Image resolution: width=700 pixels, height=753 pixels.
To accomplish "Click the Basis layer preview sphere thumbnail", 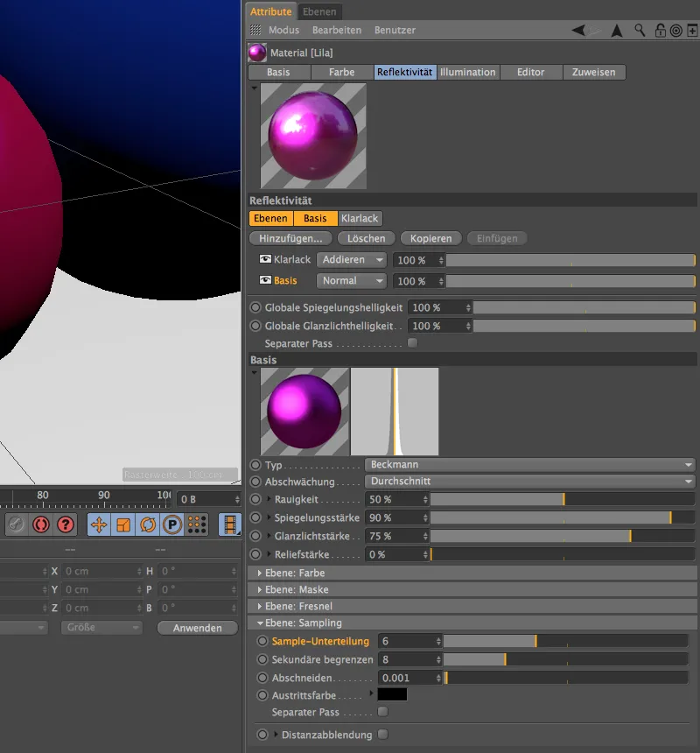I will [x=304, y=412].
